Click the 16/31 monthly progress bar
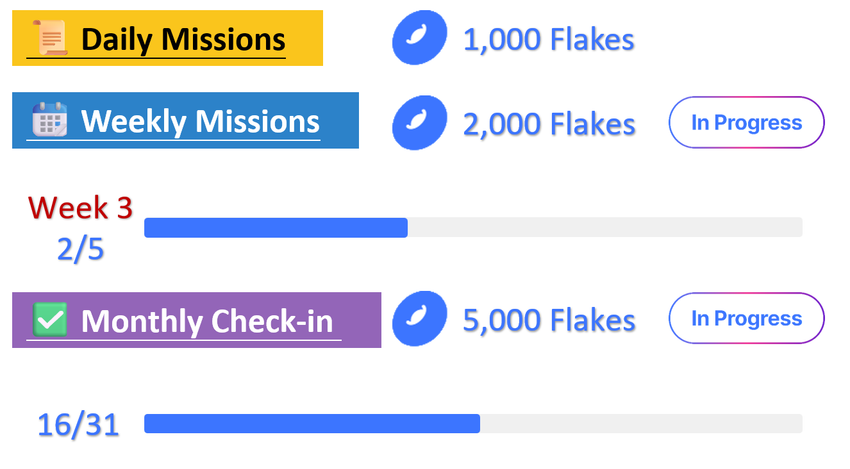This screenshot has height=469, width=850. point(473,424)
